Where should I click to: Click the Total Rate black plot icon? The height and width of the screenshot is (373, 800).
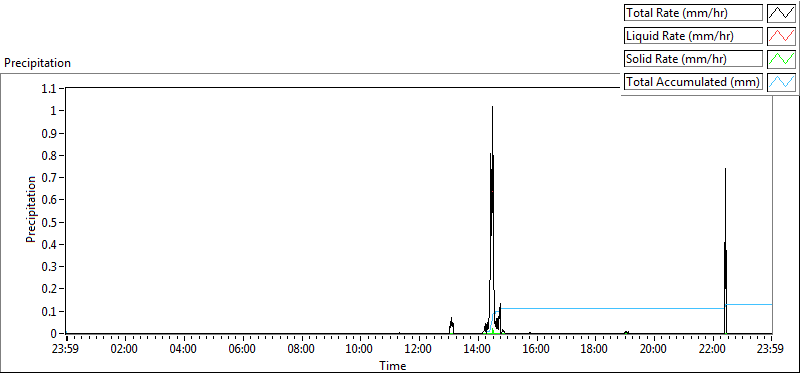tap(781, 13)
